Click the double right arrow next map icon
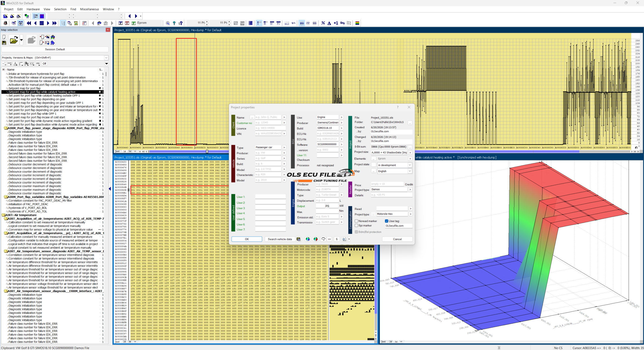This screenshot has width=644, height=350. 55,23
